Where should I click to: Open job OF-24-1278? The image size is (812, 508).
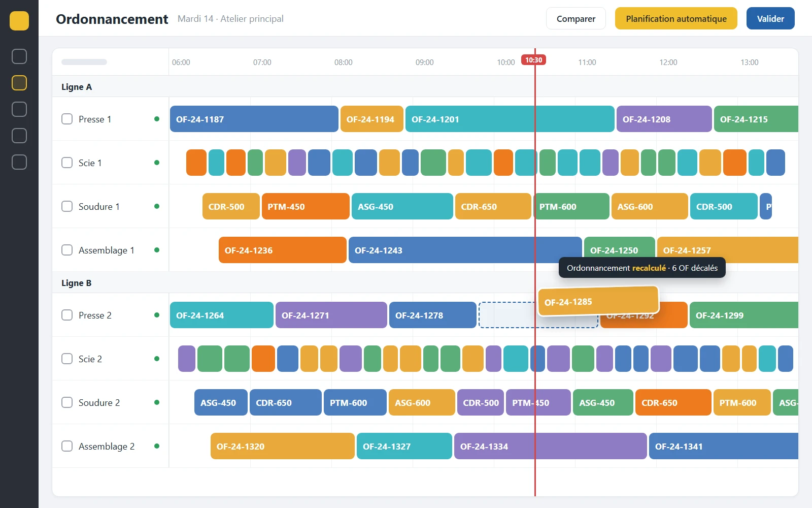point(433,315)
